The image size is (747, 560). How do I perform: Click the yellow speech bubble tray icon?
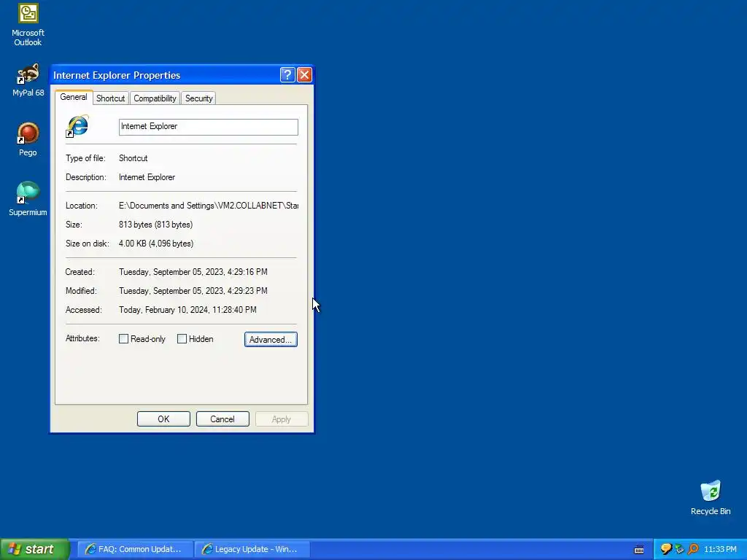pos(666,549)
